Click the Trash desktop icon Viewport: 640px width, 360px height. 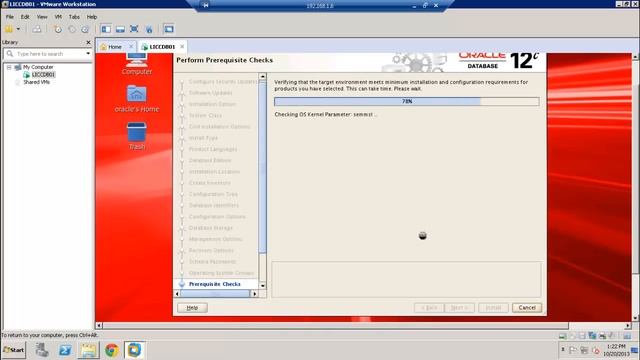[x=137, y=136]
